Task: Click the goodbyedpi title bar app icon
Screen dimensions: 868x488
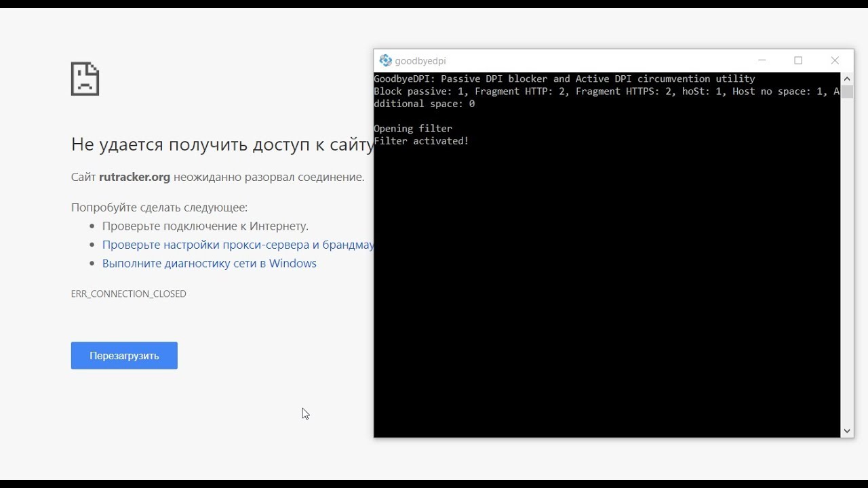Action: coord(385,60)
